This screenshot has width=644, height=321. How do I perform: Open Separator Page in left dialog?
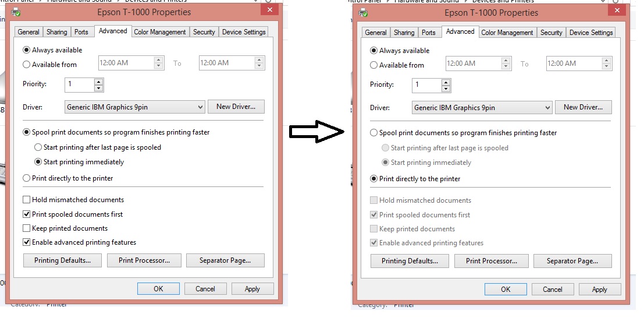225,260
